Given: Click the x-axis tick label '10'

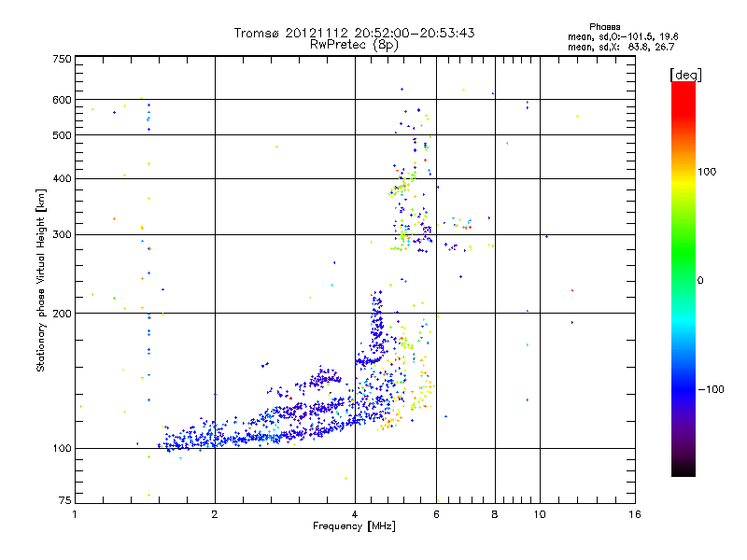Looking at the screenshot, I should point(540,514).
